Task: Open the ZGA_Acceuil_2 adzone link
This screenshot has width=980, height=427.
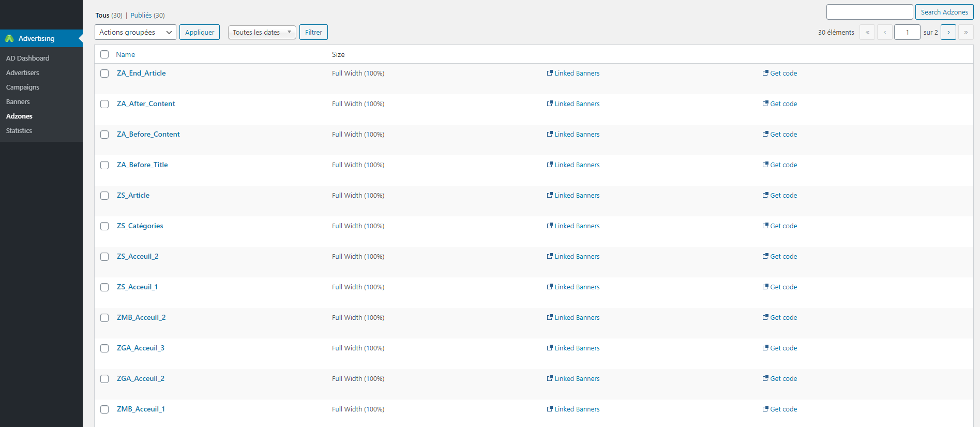Action: point(141,378)
